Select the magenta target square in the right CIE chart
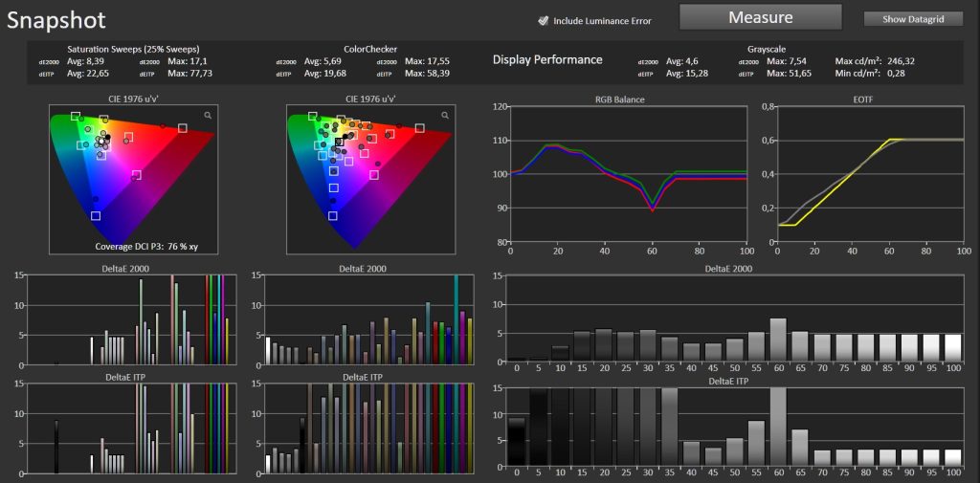Viewport: 980px width, 483px height. pos(374,175)
